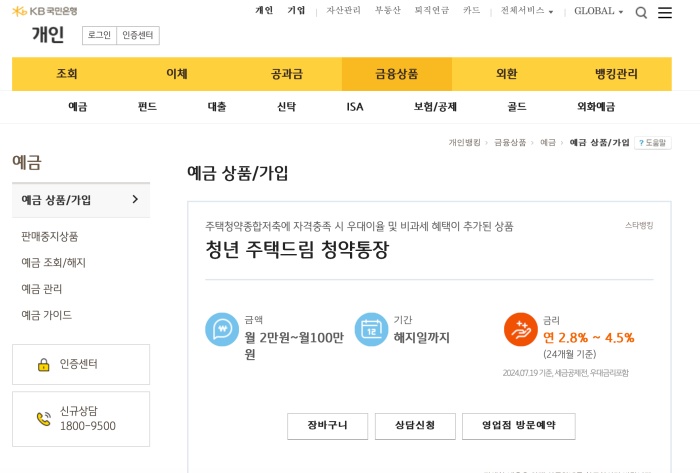Open the ISA submenu item
Image resolution: width=700 pixels, height=473 pixels.
(x=355, y=107)
